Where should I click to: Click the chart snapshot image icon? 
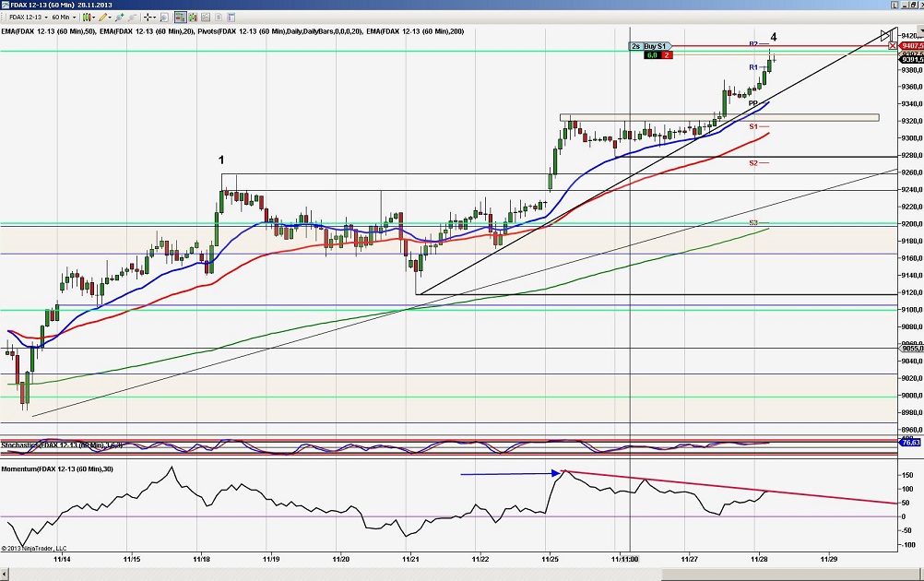[205, 17]
